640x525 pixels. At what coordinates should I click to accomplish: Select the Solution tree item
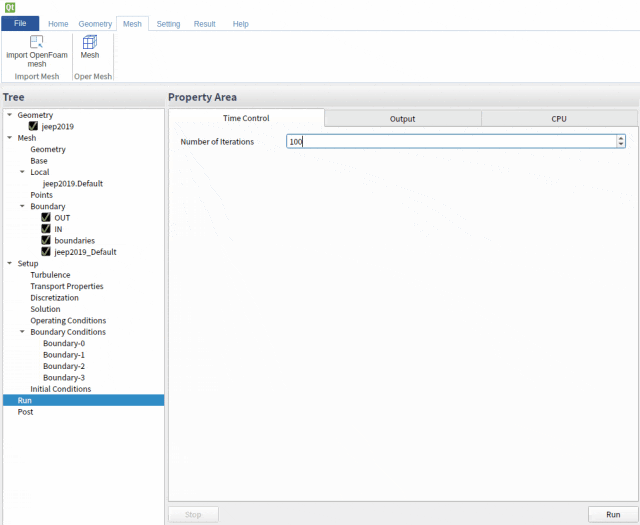pyautogui.click(x=45, y=309)
